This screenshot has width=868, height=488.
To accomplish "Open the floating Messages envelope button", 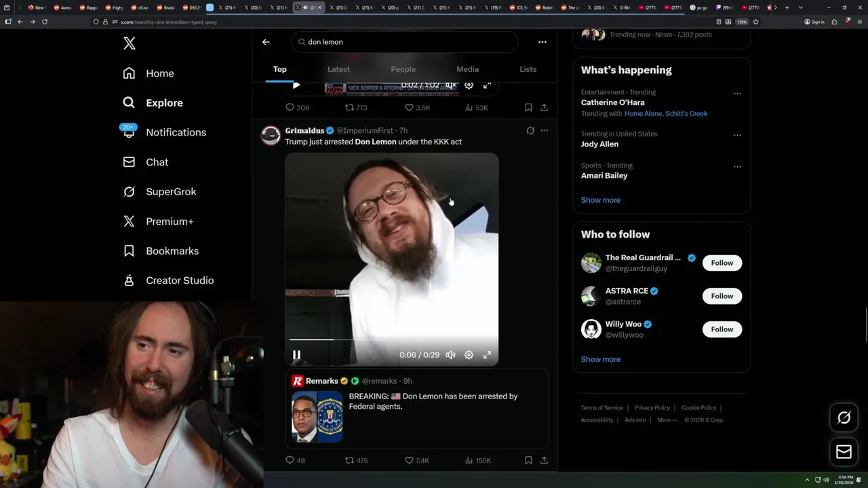I will (844, 452).
